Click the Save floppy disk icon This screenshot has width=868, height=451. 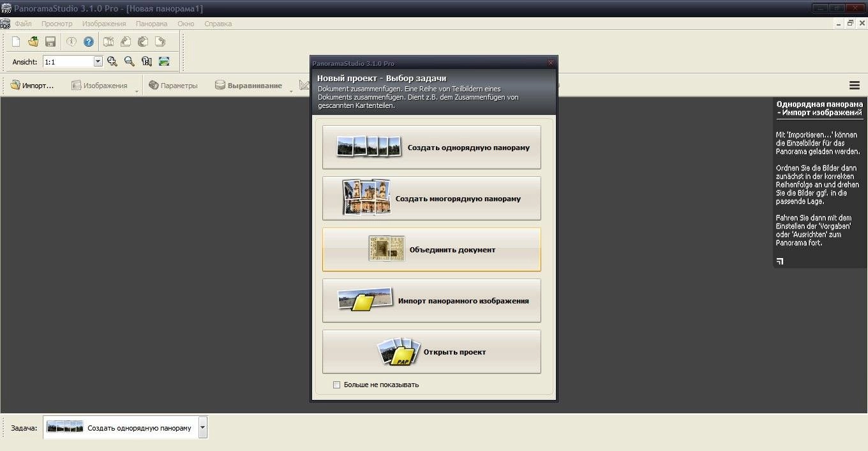pos(50,42)
